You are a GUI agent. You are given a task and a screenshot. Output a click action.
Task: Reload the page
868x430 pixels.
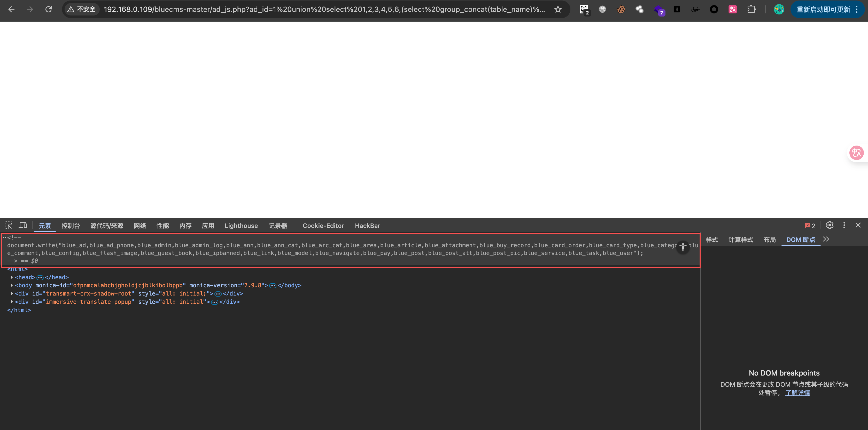pyautogui.click(x=49, y=10)
